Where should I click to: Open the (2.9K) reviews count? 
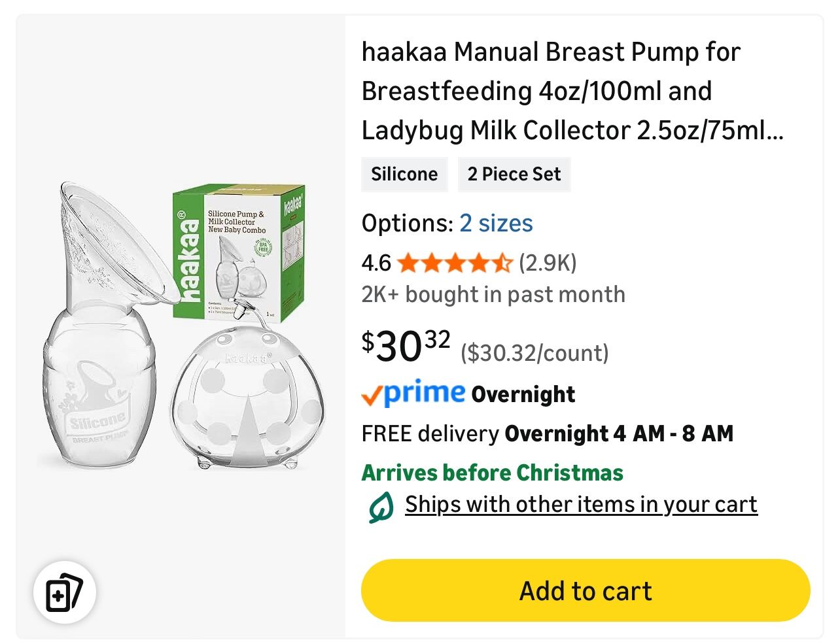pos(548,263)
